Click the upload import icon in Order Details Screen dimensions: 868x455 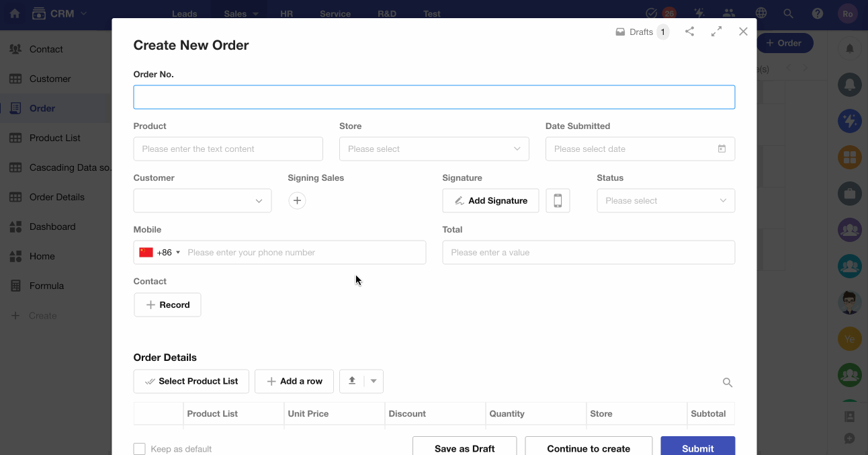(x=352, y=381)
